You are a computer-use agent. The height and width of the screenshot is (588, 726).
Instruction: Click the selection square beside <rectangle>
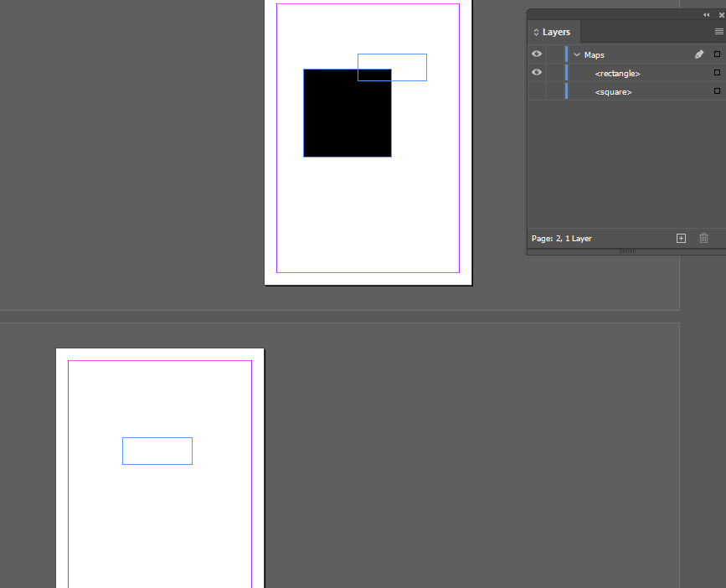716,73
